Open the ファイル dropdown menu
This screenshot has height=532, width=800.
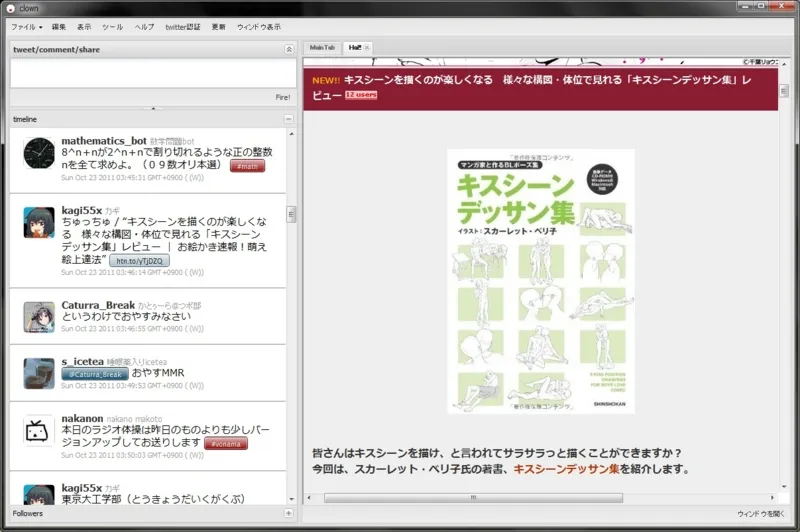[x=26, y=27]
